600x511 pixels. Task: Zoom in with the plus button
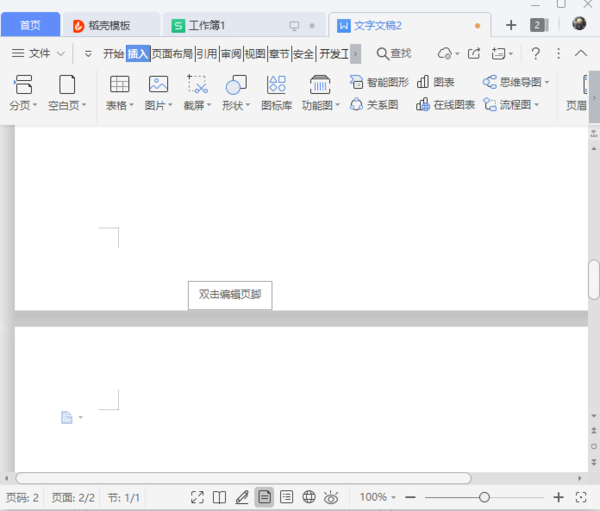click(x=558, y=497)
